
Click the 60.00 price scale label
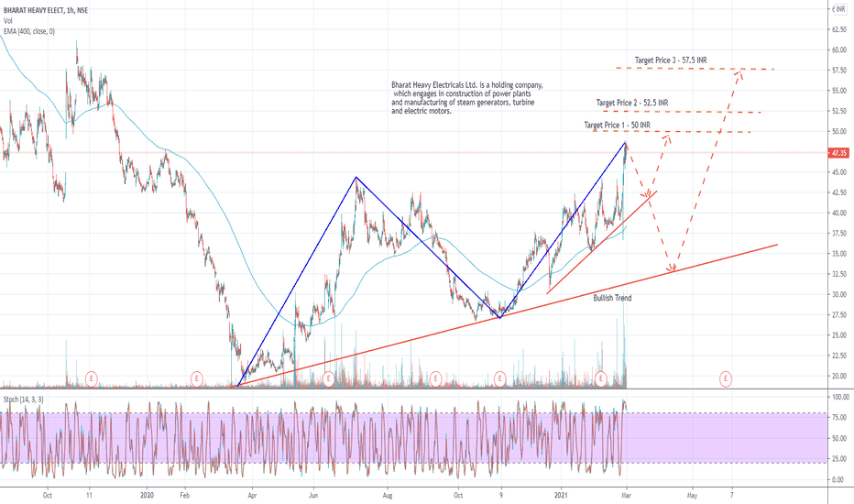tap(838, 49)
